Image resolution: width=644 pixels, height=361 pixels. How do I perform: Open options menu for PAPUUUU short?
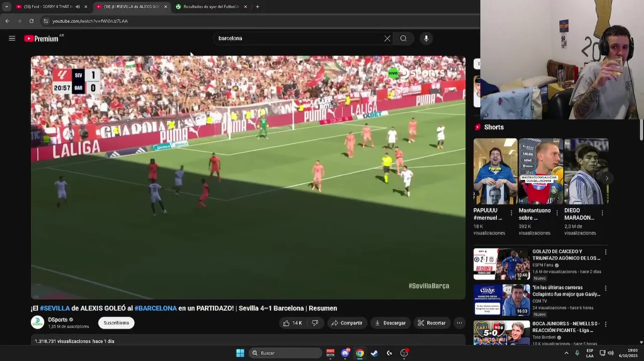[511, 213]
